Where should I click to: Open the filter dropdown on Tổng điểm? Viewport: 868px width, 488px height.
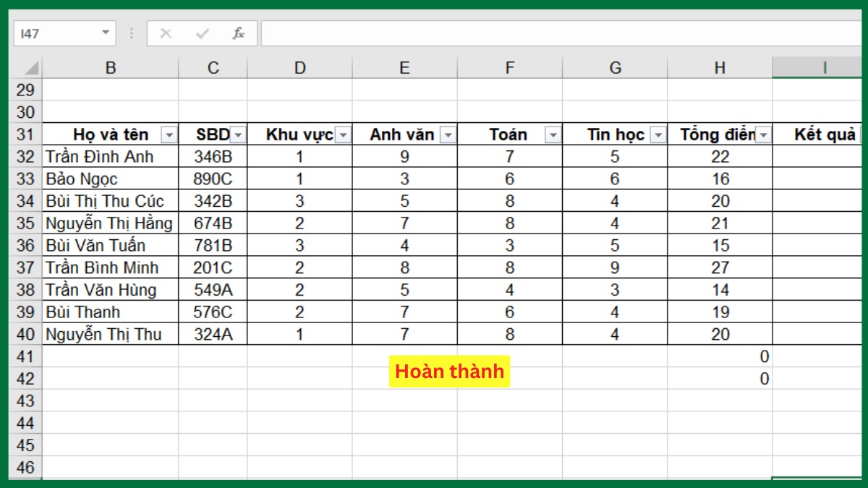tap(765, 134)
